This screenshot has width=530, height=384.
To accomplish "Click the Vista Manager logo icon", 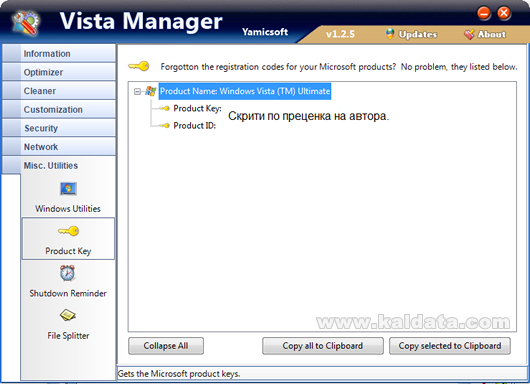I will (26, 23).
